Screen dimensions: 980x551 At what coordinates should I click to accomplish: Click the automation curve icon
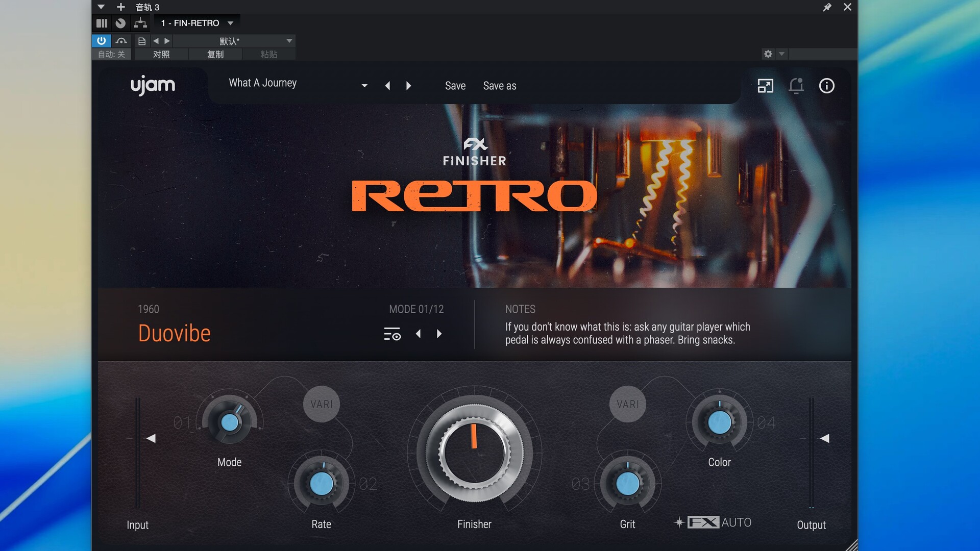tap(121, 41)
